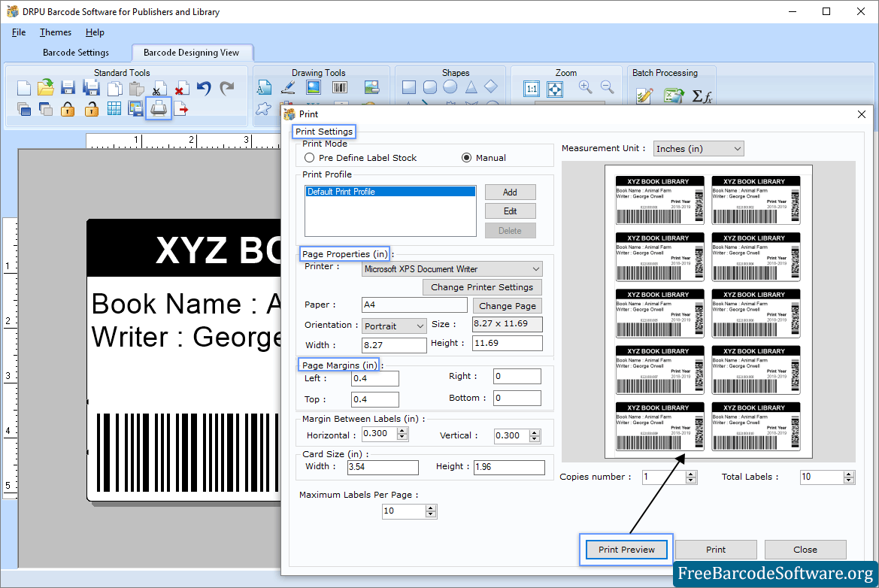Switch to Barcode Designing View tab

click(191, 53)
